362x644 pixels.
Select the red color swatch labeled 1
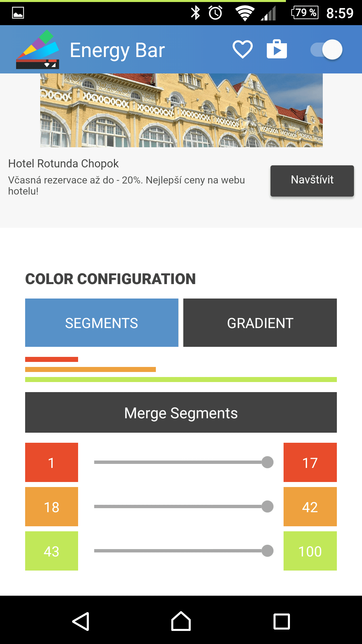(52, 462)
